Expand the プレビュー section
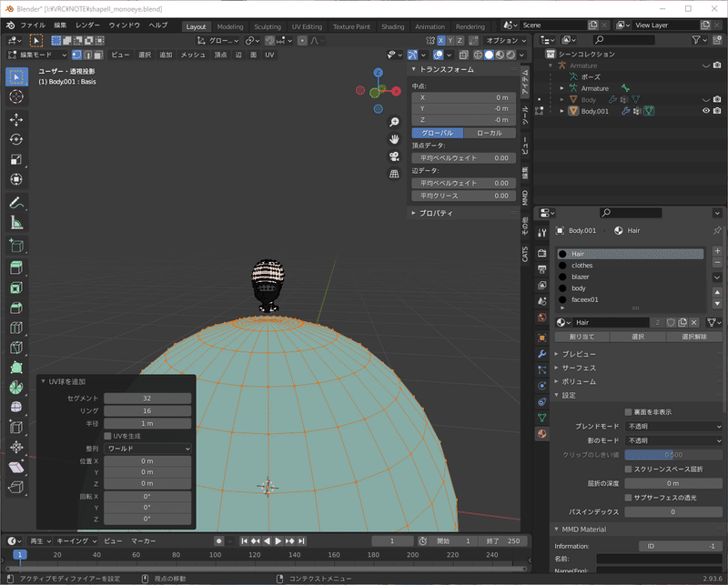The width and height of the screenshot is (728, 585). (579, 354)
